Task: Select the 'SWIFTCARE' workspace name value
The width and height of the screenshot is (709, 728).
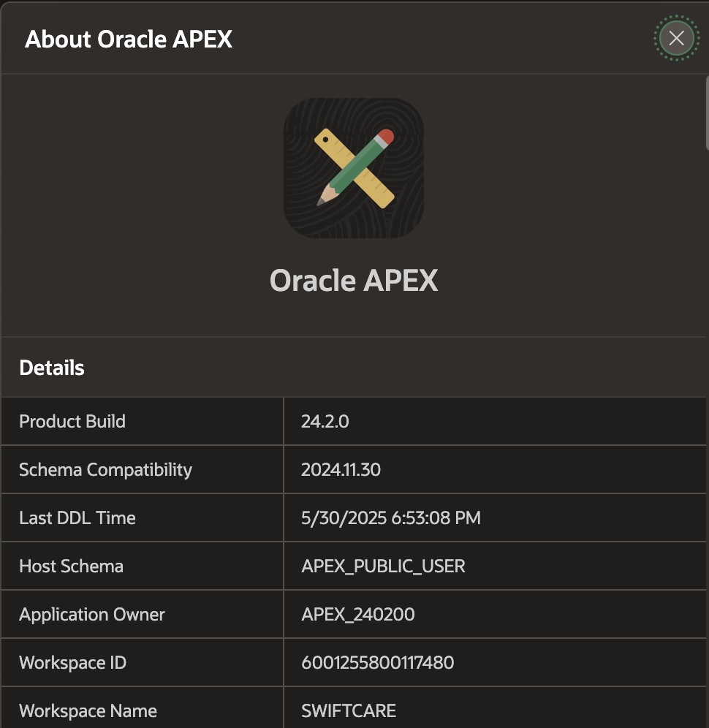Action: (x=349, y=710)
